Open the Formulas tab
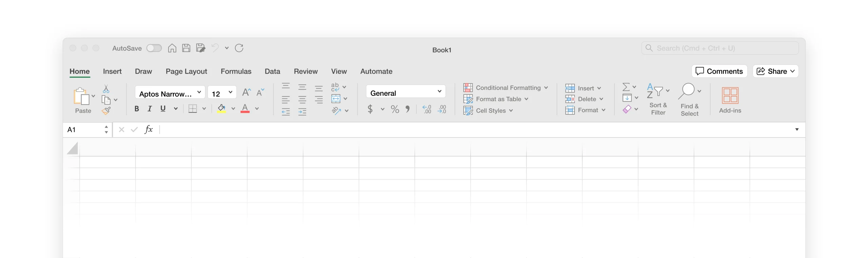This screenshot has width=868, height=258. (x=236, y=71)
